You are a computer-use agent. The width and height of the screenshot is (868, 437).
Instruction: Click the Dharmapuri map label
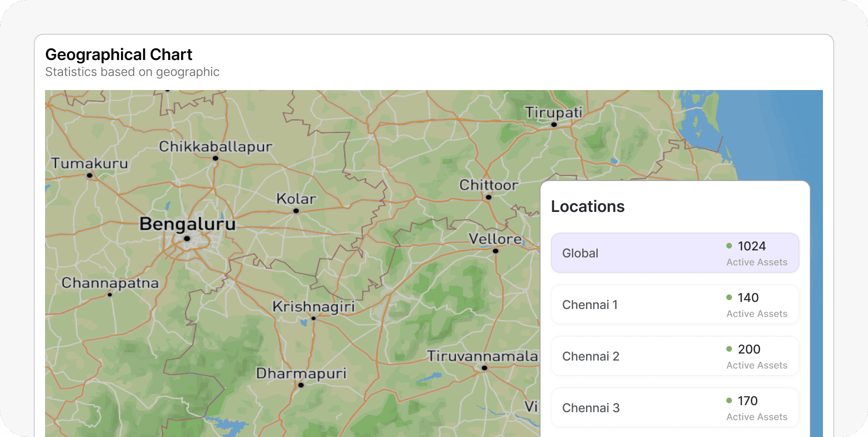[x=301, y=373]
